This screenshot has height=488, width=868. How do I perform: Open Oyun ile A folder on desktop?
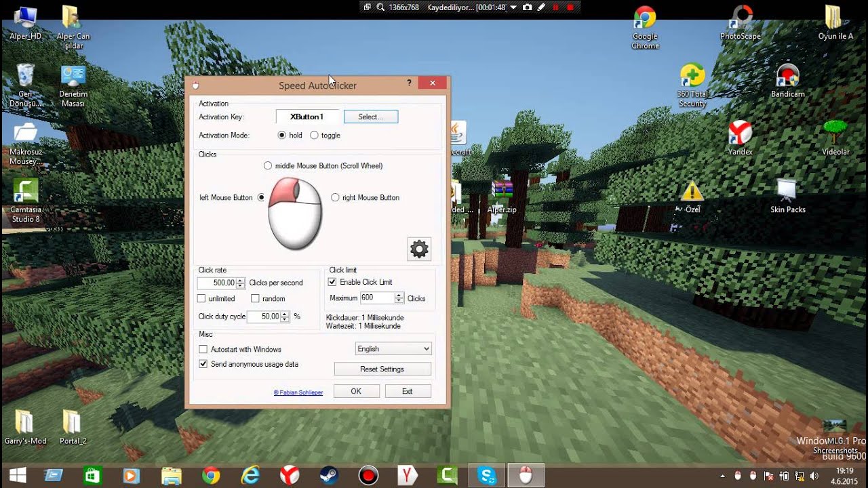pyautogui.click(x=835, y=23)
